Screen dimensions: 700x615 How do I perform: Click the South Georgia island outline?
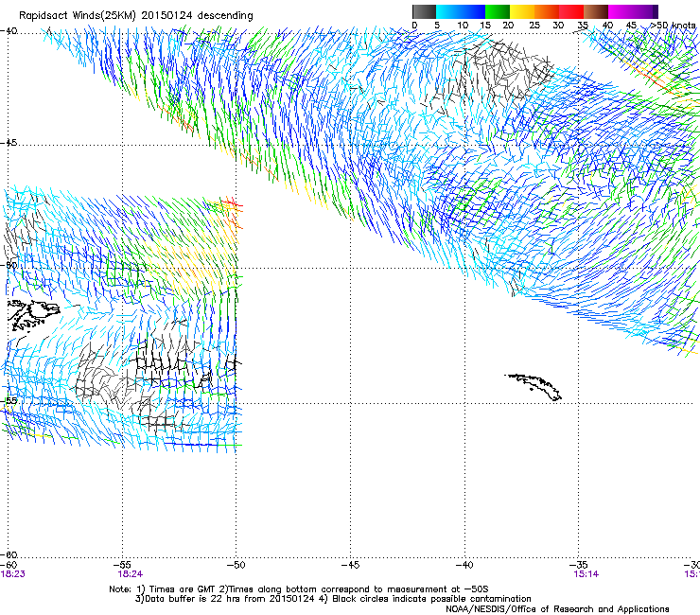tap(534, 387)
